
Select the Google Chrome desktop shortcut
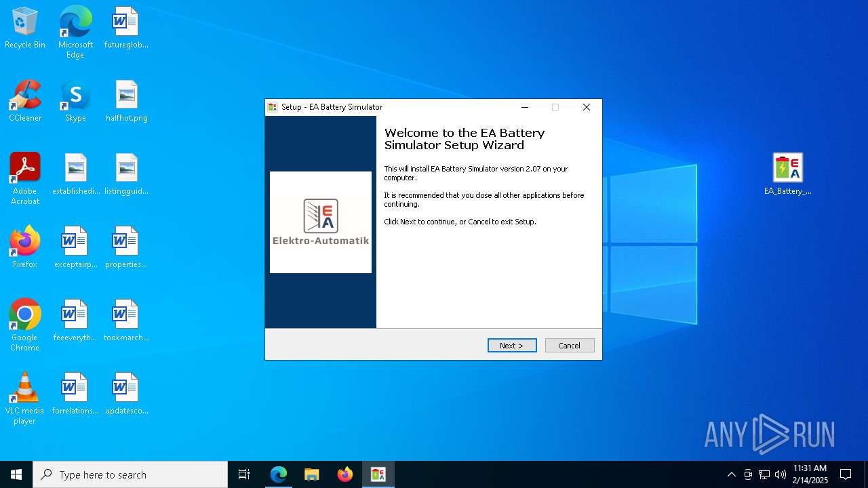(25, 325)
